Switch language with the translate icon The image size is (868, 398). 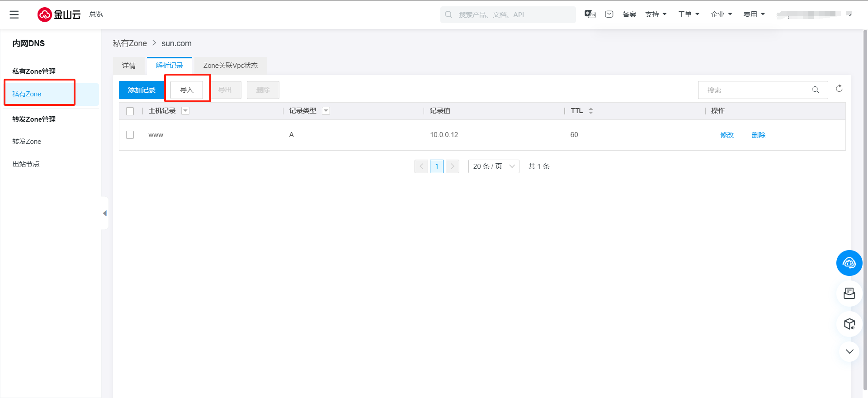pyautogui.click(x=590, y=14)
